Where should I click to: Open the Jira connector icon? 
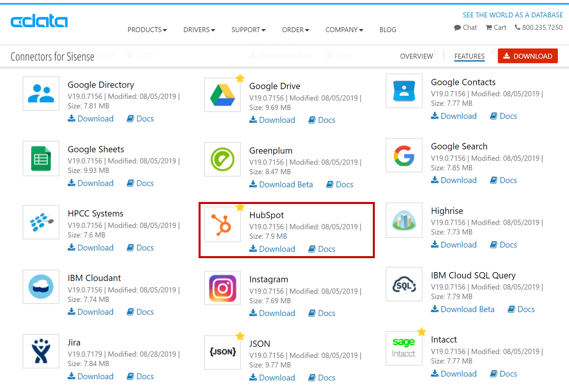[x=41, y=351]
